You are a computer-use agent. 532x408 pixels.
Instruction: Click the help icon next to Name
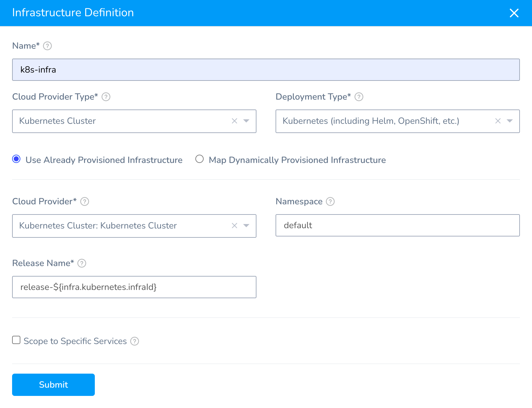[x=47, y=46]
